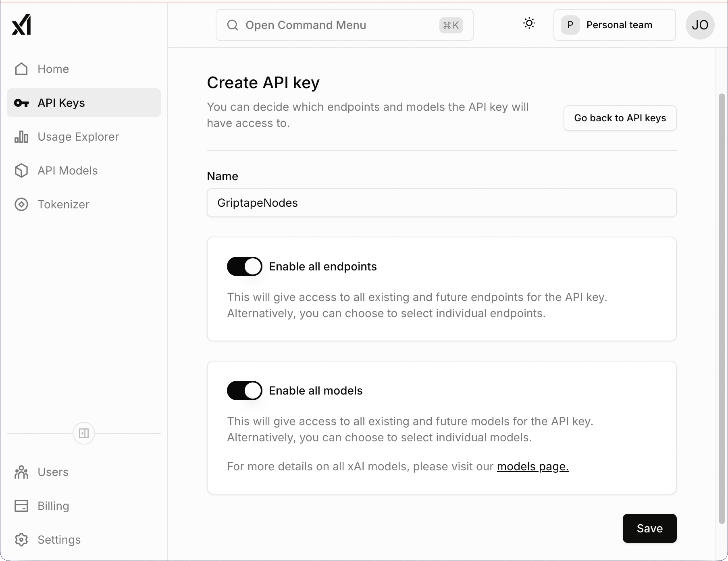Click Go back to API keys
This screenshot has width=728, height=561.
pyautogui.click(x=620, y=118)
